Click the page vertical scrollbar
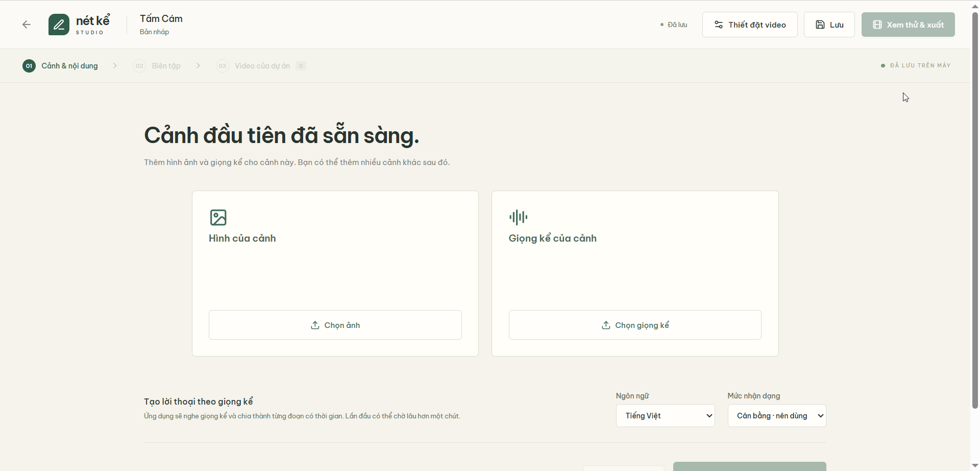 [975, 209]
